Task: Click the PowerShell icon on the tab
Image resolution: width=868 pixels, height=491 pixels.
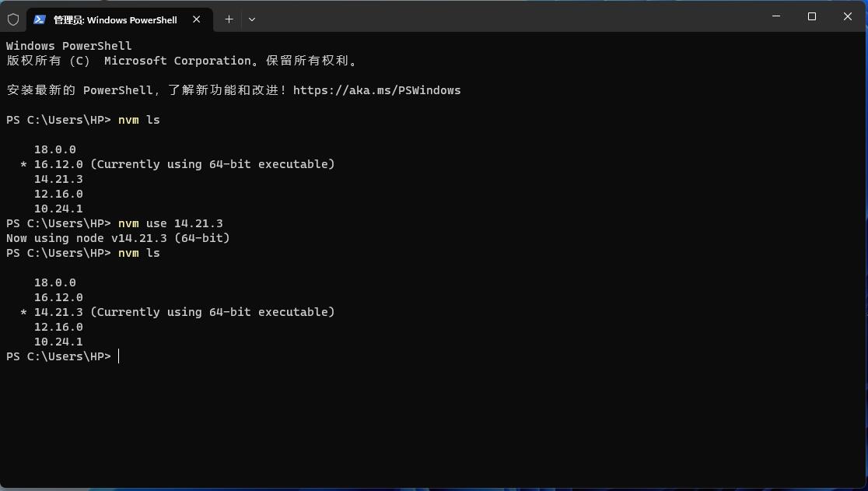Action: [x=40, y=20]
